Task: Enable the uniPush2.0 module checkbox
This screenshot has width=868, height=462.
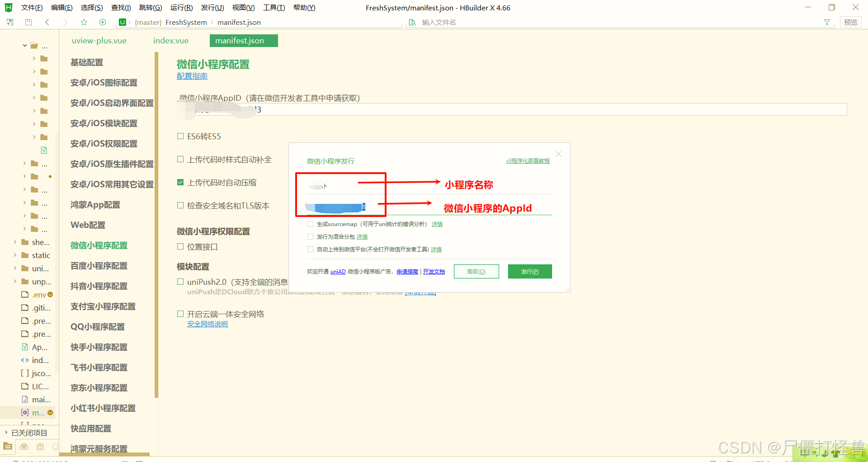Action: tap(180, 282)
